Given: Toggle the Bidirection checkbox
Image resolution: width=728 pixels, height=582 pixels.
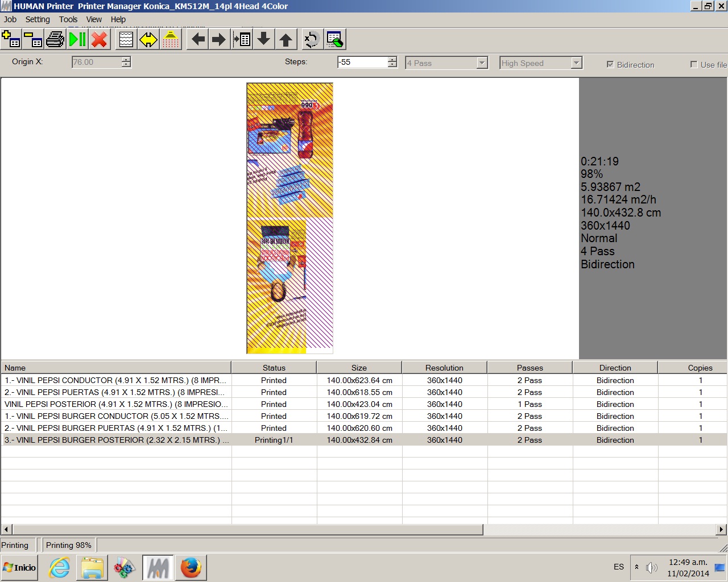Looking at the screenshot, I should point(610,65).
